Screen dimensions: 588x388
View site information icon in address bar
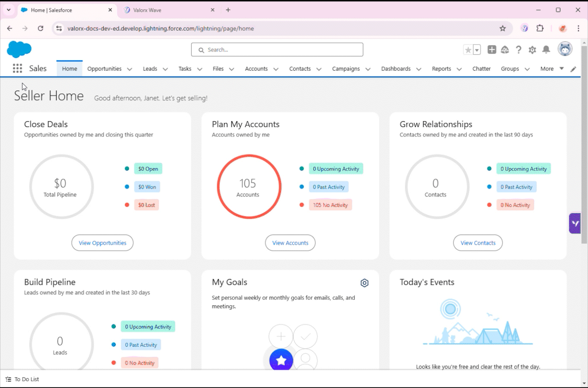point(58,28)
